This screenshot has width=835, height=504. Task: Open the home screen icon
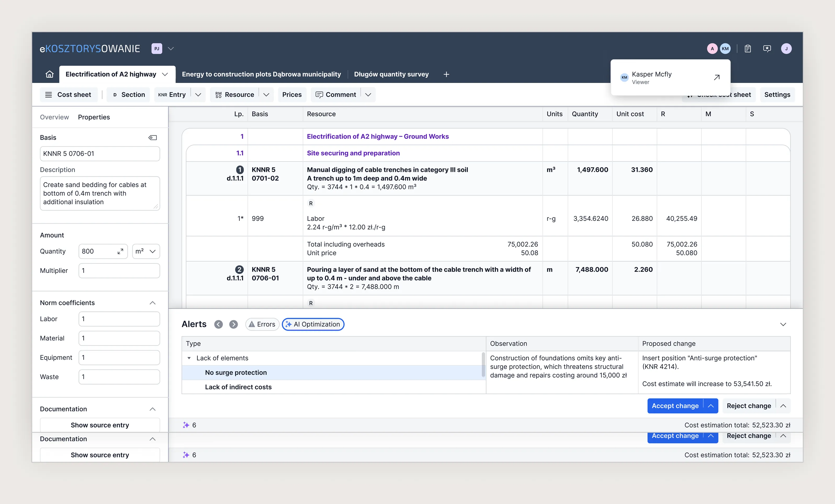coord(49,74)
